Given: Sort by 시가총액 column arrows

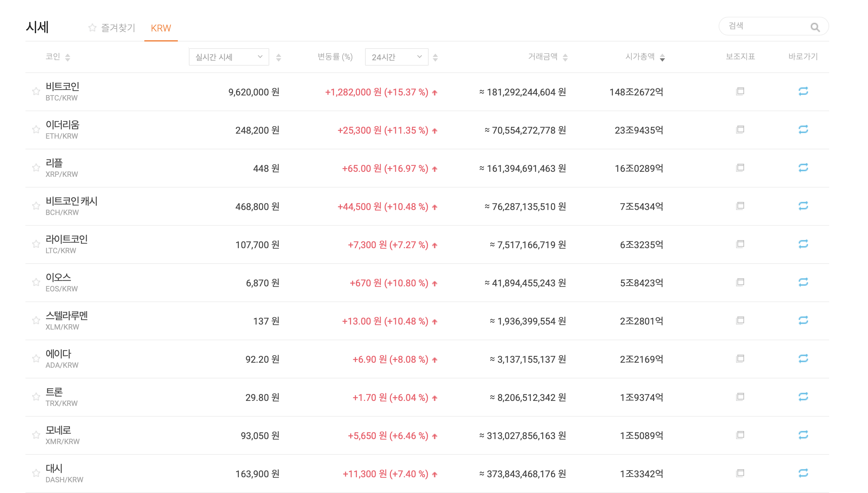Looking at the screenshot, I should click(x=662, y=58).
